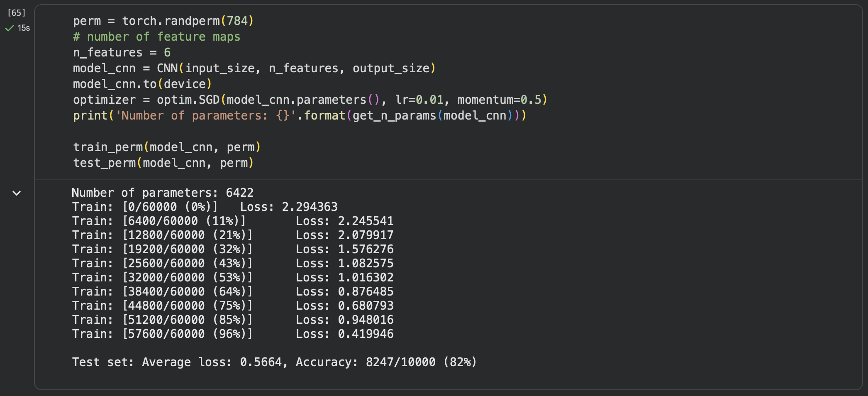The height and width of the screenshot is (396, 868).
Task: Click the train_perm function call in code
Action: 108,147
